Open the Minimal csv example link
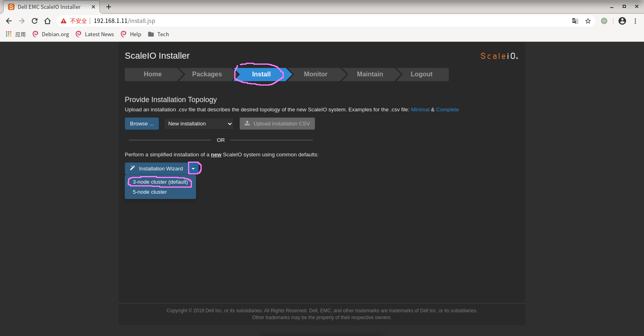This screenshot has height=336, width=644. pos(420,110)
